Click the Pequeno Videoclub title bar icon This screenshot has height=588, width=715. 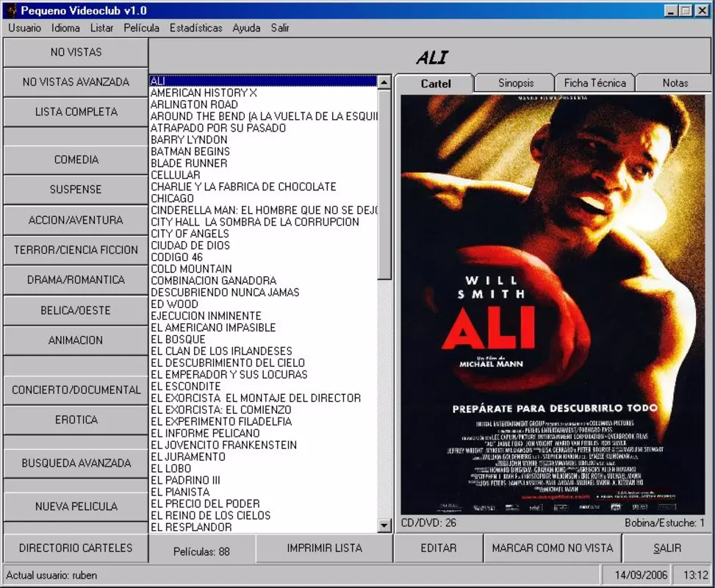pos(12,10)
